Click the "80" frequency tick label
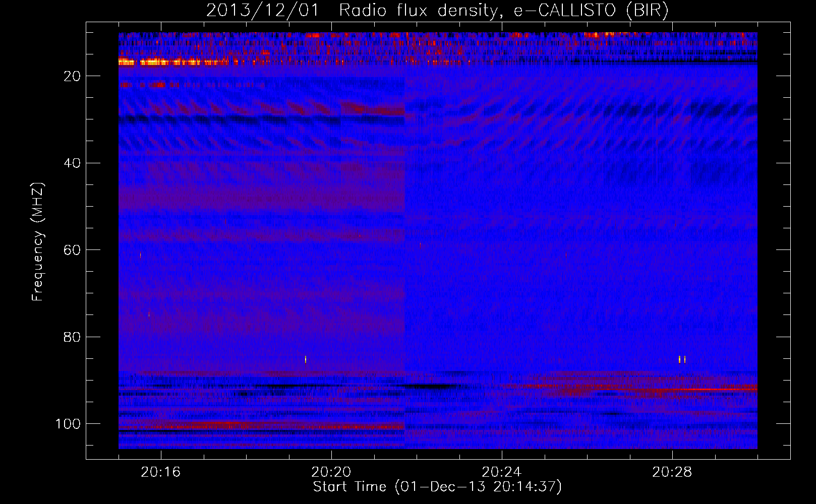Viewport: 816px width, 504px height. point(73,337)
